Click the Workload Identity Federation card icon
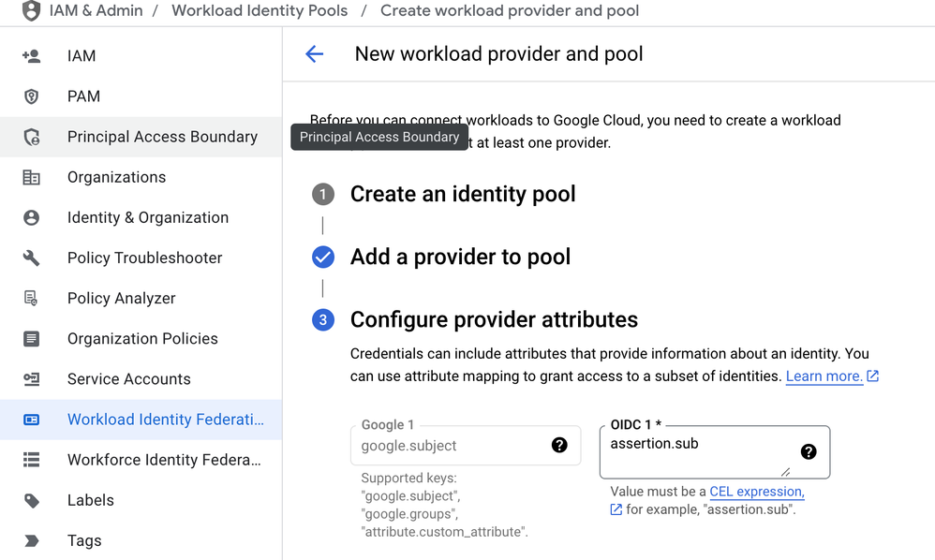The image size is (935, 560). 31,420
